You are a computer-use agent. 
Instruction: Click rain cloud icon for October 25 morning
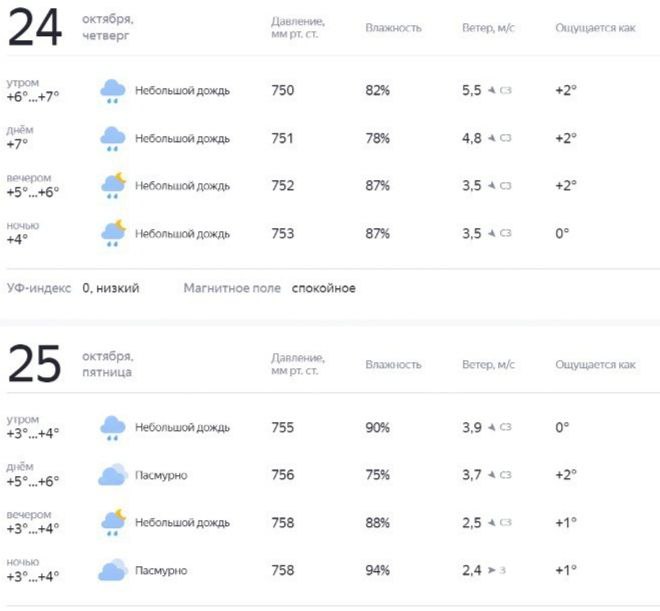(112, 428)
